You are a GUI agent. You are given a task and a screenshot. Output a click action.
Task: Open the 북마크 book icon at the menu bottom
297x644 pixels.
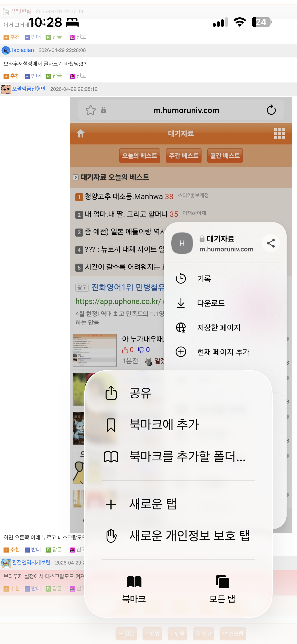click(134, 582)
